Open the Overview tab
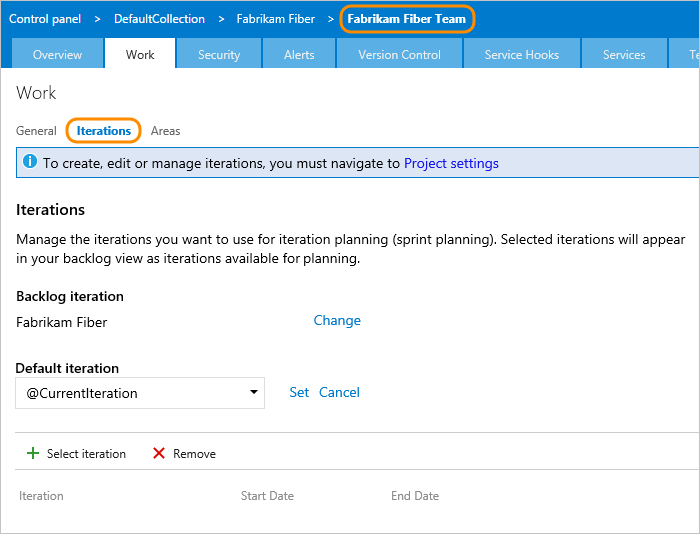This screenshot has height=534, width=700. (57, 55)
